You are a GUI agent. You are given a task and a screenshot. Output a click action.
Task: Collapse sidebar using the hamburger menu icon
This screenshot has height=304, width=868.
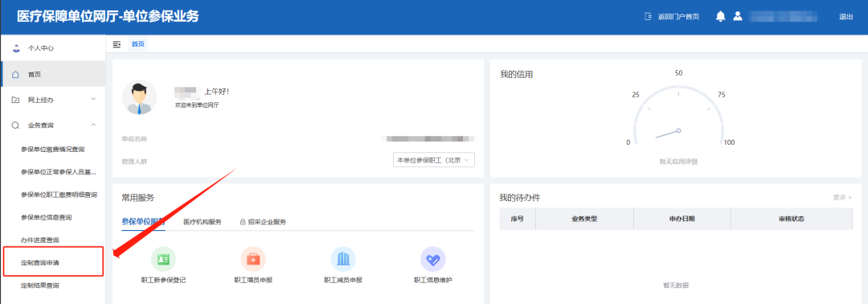pyautogui.click(x=117, y=44)
